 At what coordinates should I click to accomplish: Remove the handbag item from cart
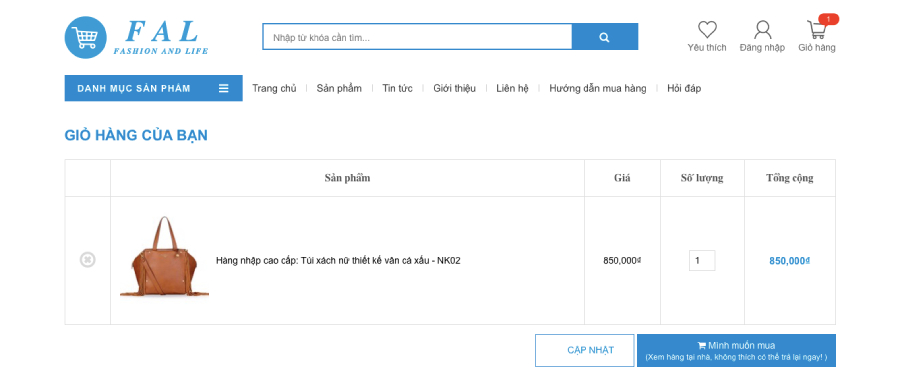[x=87, y=260]
